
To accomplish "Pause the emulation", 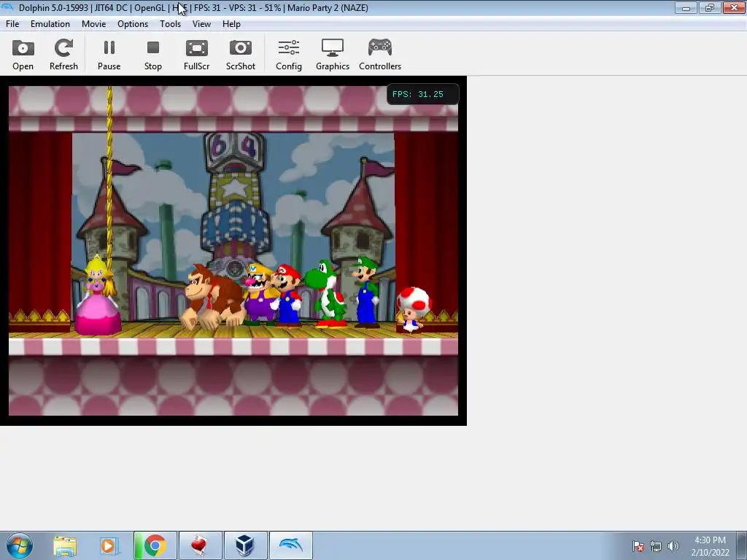I will [109, 55].
